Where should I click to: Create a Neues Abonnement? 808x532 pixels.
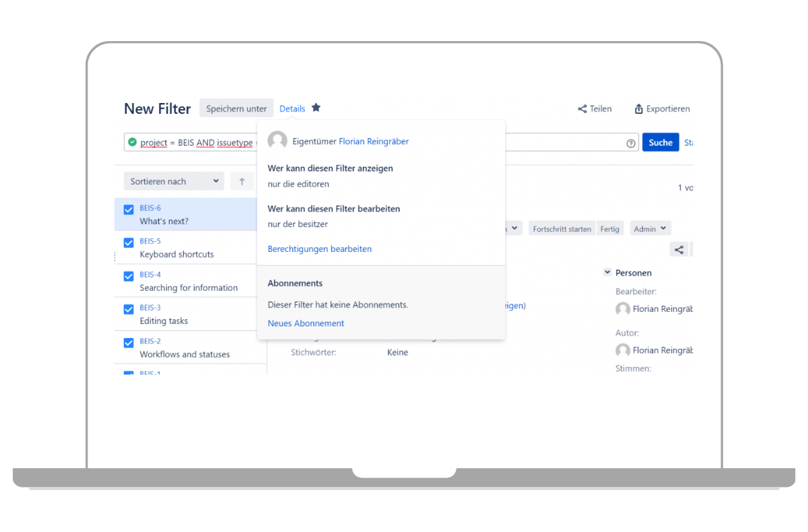[x=305, y=323]
